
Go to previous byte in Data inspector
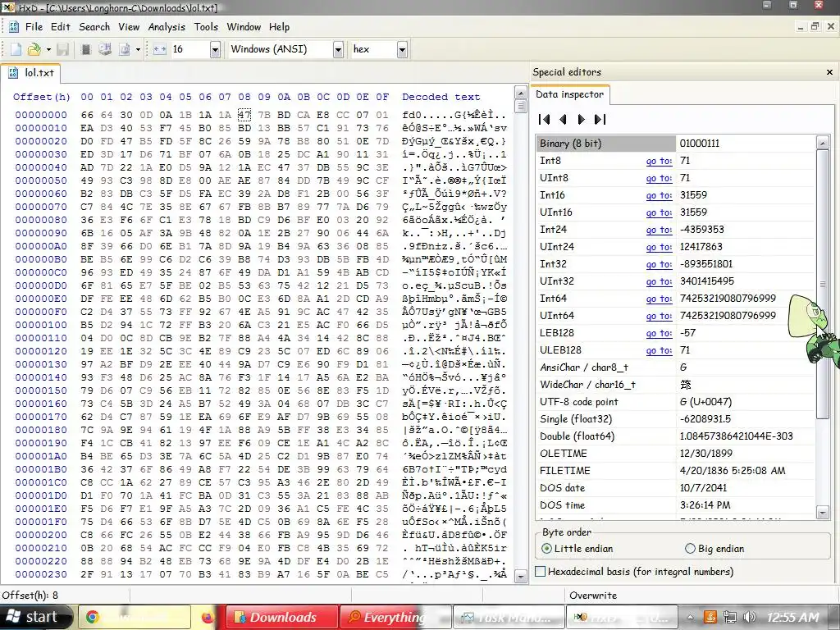coord(563,120)
